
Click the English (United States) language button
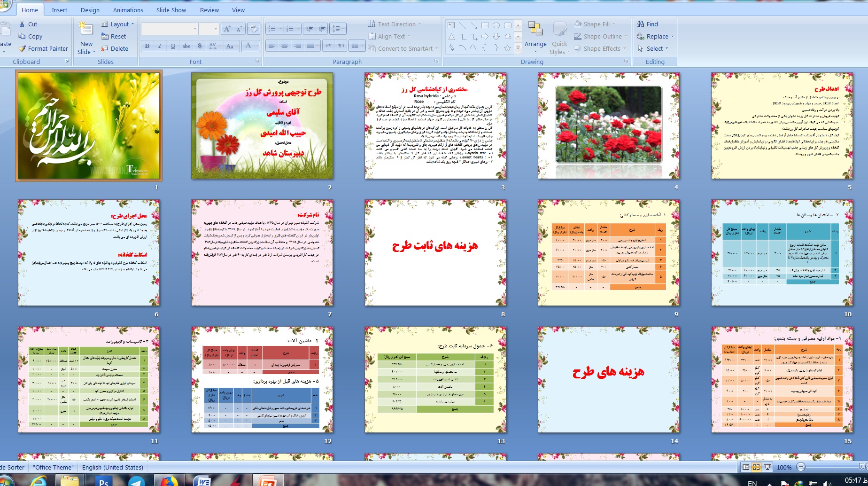coord(112,467)
